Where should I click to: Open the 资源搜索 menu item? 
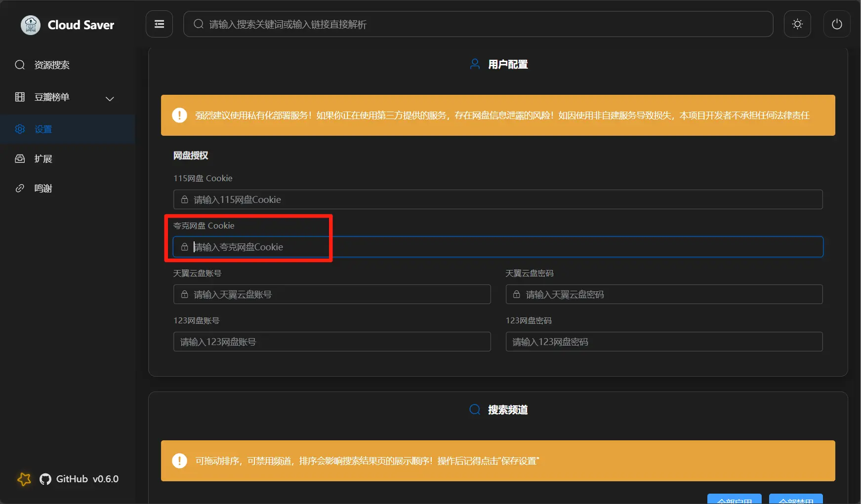coord(52,65)
